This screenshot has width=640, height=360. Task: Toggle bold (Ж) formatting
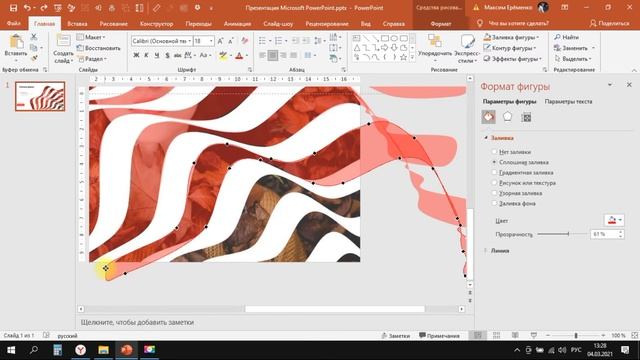(x=136, y=55)
